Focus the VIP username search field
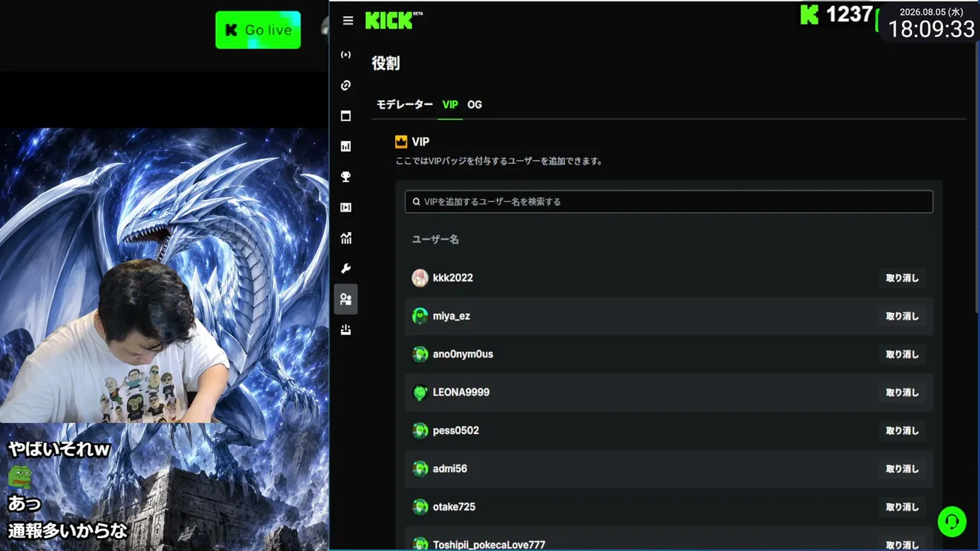Image resolution: width=980 pixels, height=551 pixels. 669,202
